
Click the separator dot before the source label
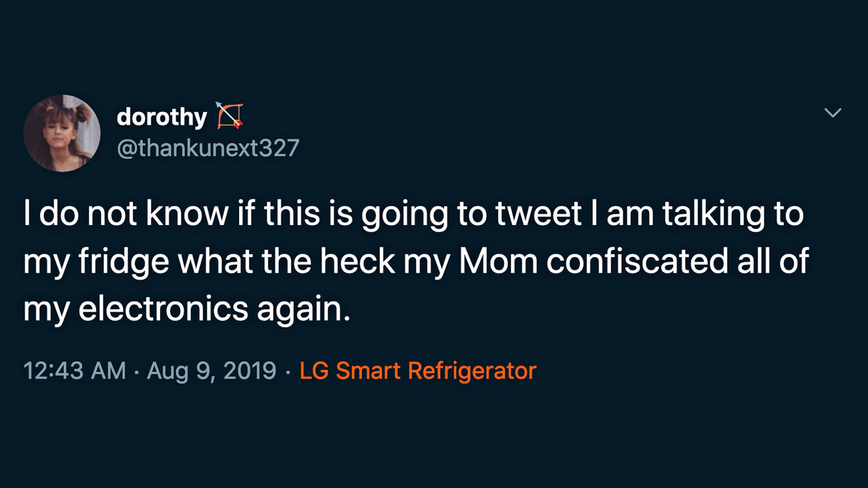tap(288, 370)
